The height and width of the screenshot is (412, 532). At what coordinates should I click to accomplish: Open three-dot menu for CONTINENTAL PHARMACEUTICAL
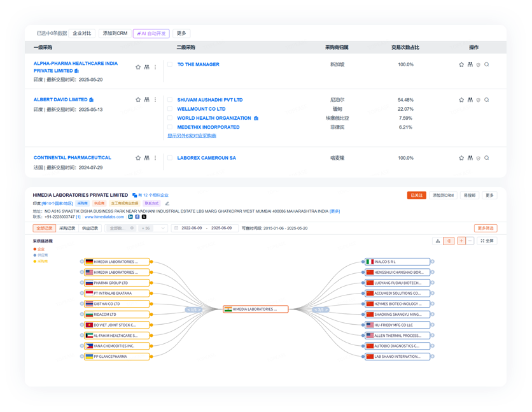click(x=155, y=158)
